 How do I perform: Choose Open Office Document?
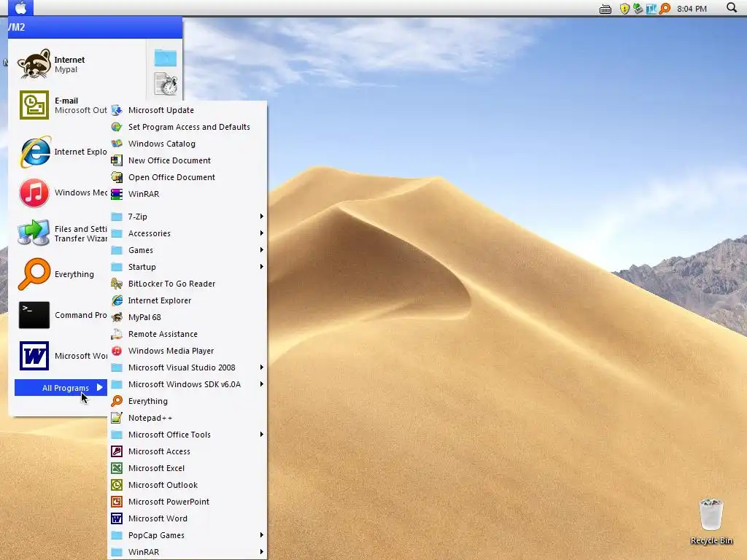pos(187,177)
